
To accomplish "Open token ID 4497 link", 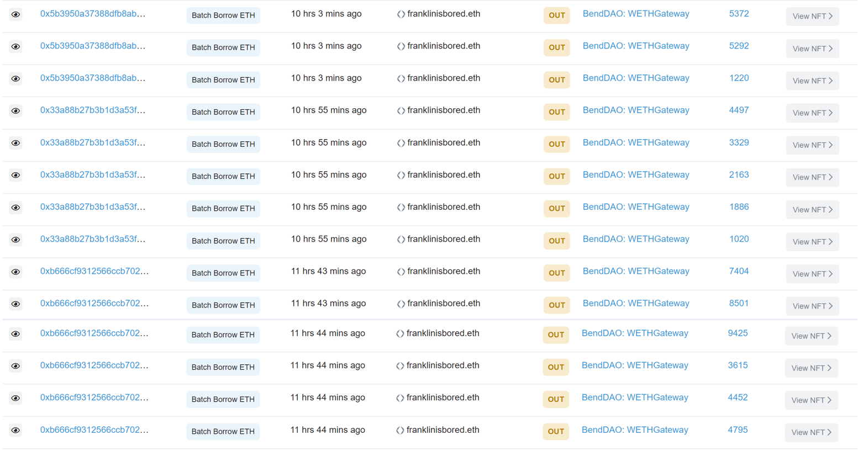I will click(x=739, y=110).
